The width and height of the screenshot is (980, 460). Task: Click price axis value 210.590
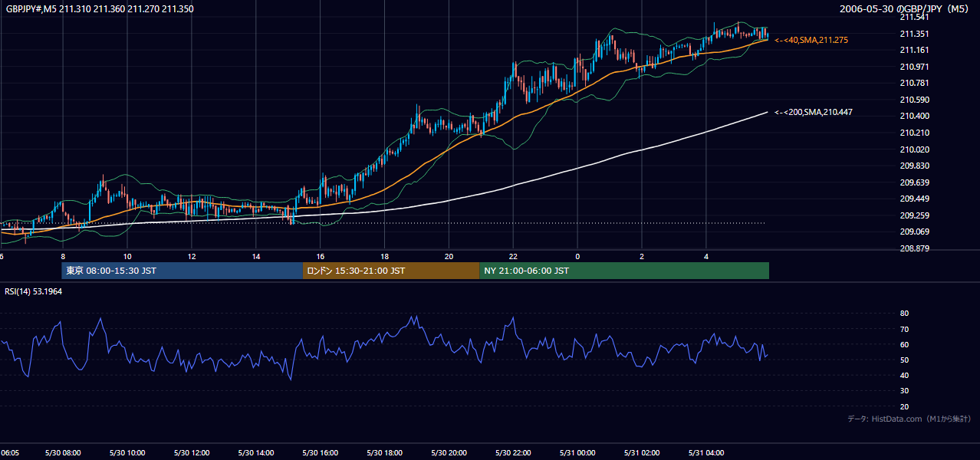click(913, 100)
